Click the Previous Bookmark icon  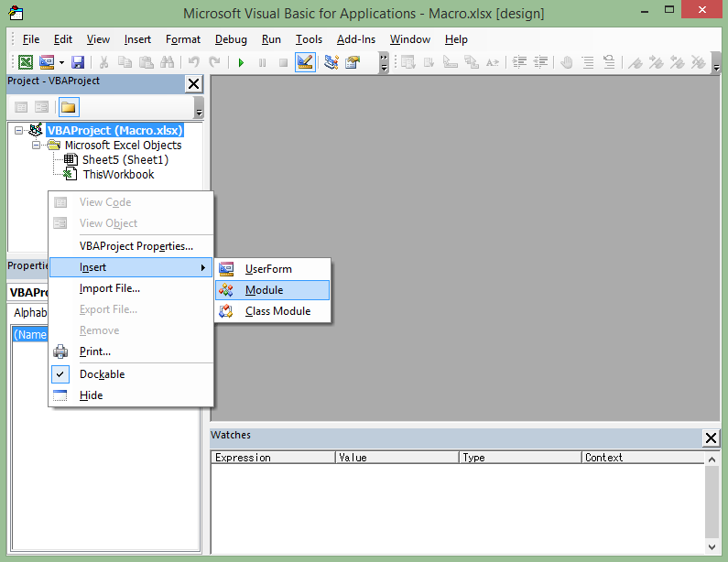678,62
